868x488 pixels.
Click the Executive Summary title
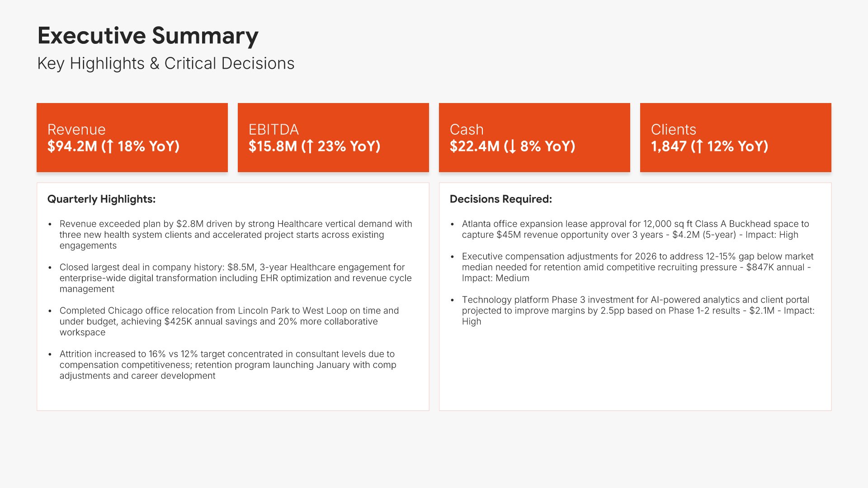148,36
